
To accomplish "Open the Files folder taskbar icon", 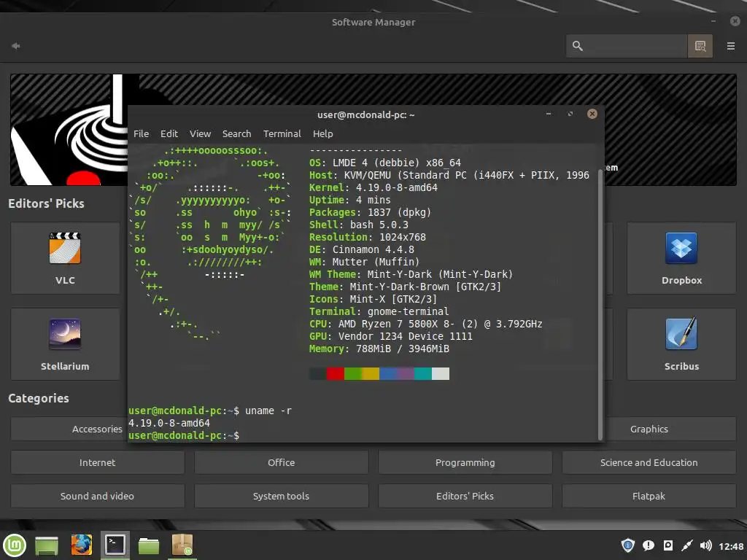I will click(x=149, y=545).
